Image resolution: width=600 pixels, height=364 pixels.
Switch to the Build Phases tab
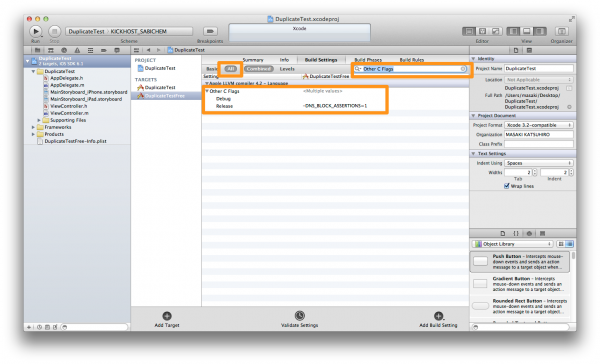tap(368, 60)
